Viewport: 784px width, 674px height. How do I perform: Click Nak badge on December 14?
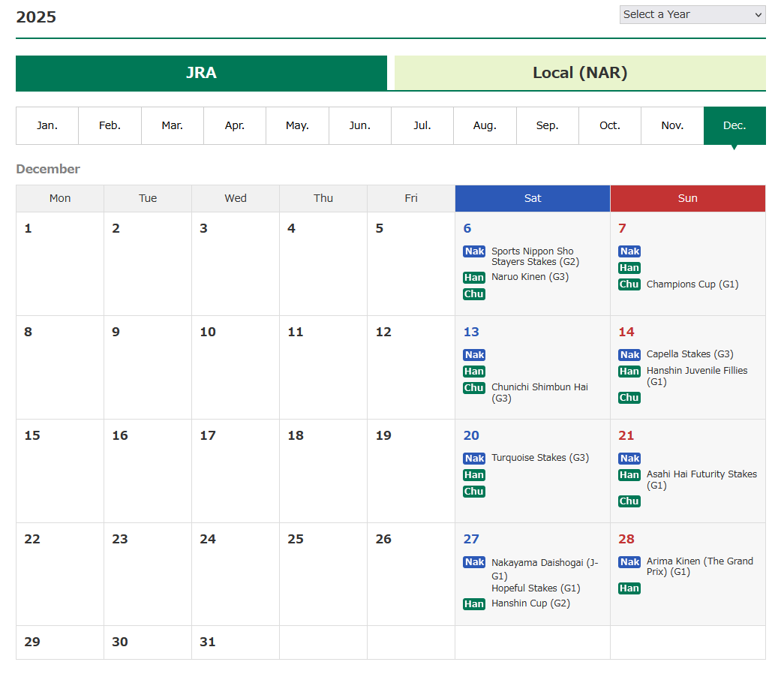tap(629, 355)
